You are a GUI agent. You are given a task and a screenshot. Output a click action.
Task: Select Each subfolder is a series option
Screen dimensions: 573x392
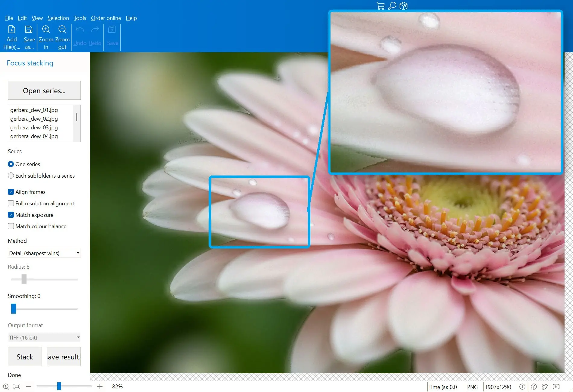[11, 175]
